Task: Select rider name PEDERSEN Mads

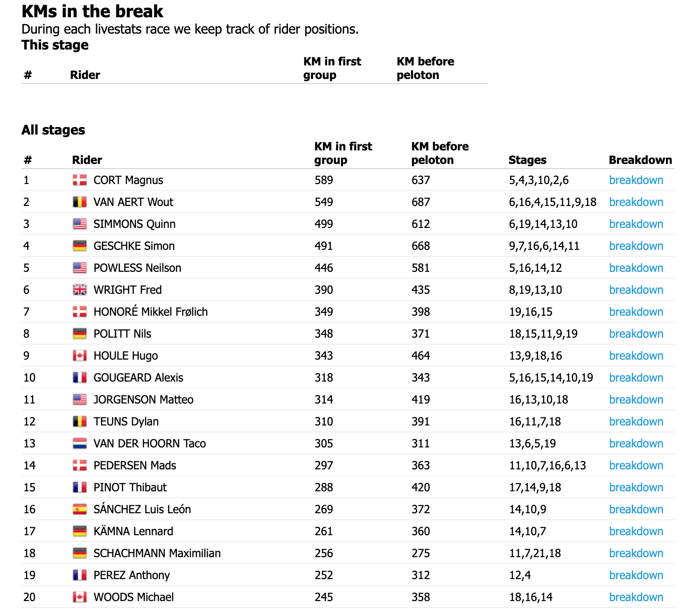Action: coord(135,466)
